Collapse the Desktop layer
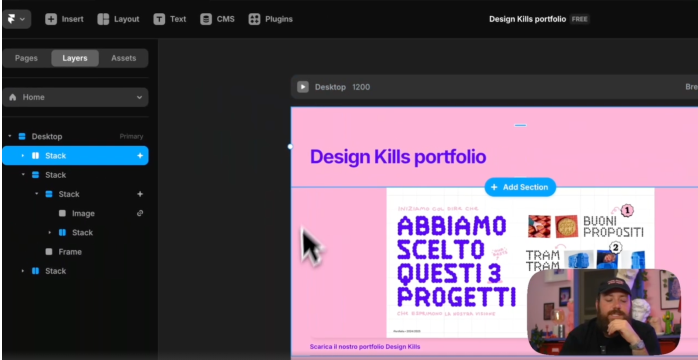Viewport: 698px width, 360px height. pyautogui.click(x=10, y=136)
